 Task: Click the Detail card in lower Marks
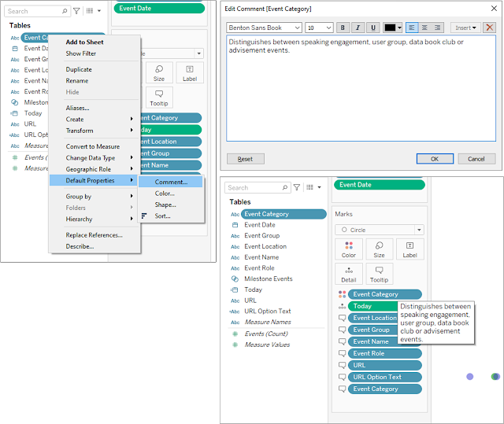[349, 274]
